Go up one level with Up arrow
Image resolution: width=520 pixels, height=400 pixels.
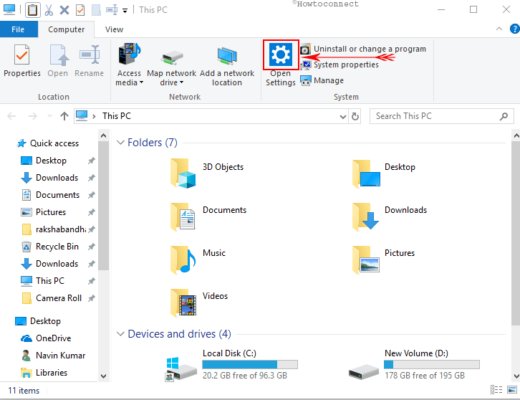coord(64,116)
